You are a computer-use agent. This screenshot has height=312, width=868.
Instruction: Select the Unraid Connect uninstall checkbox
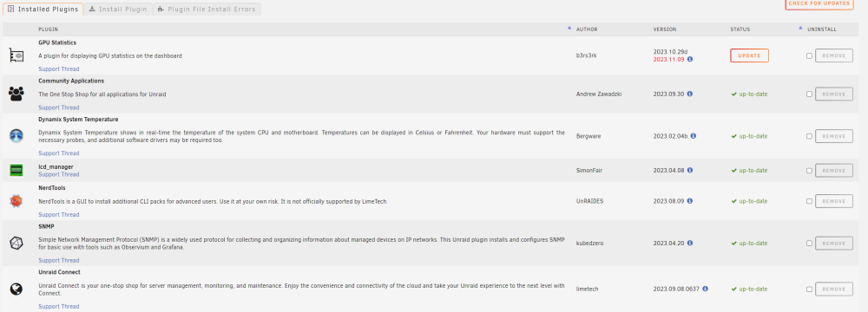click(x=809, y=289)
